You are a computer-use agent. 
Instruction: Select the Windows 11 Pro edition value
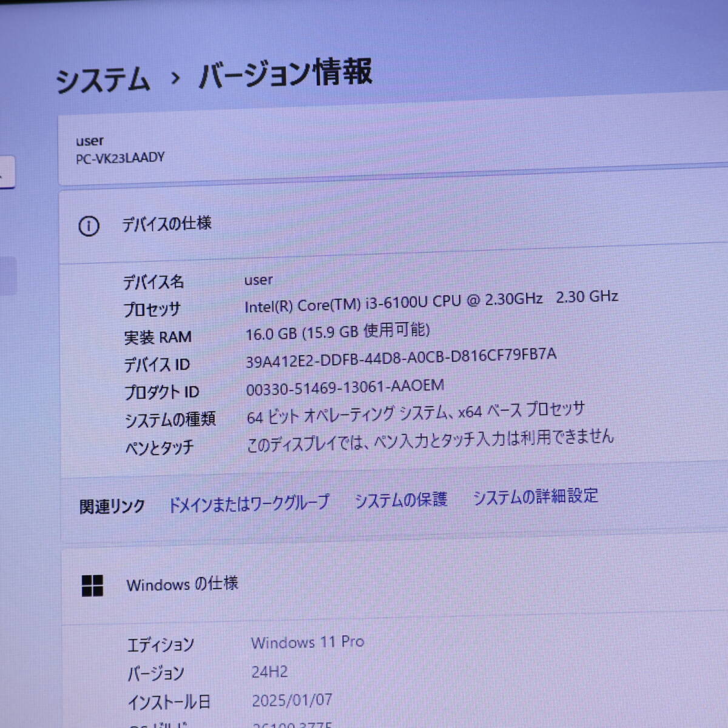point(308,642)
